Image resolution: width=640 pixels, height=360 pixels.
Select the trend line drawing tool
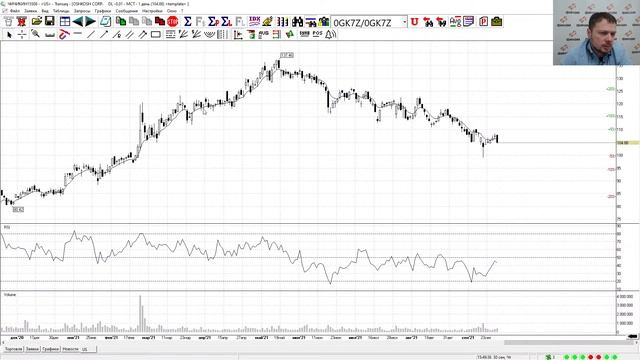click(x=91, y=35)
